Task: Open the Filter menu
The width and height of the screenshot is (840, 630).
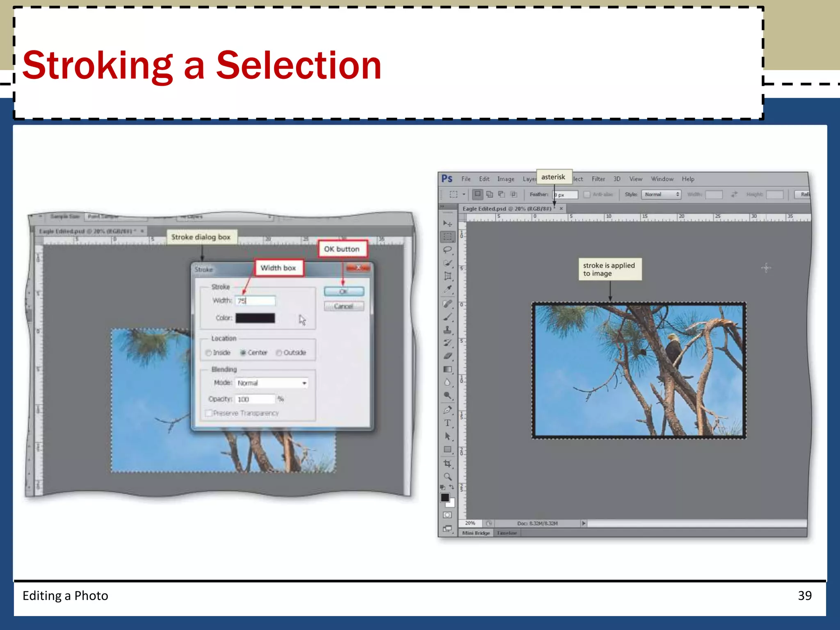Action: (598, 179)
